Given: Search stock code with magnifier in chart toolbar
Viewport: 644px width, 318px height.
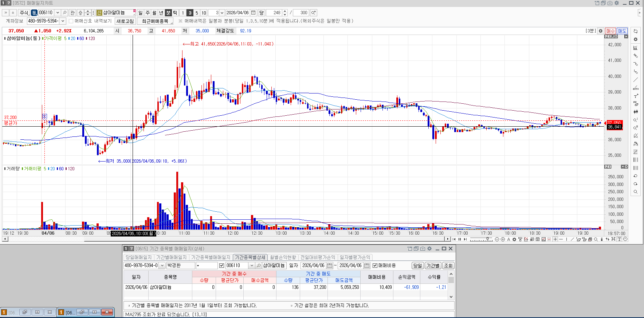Looking at the screenshot, I should pyautogui.click(x=64, y=13).
